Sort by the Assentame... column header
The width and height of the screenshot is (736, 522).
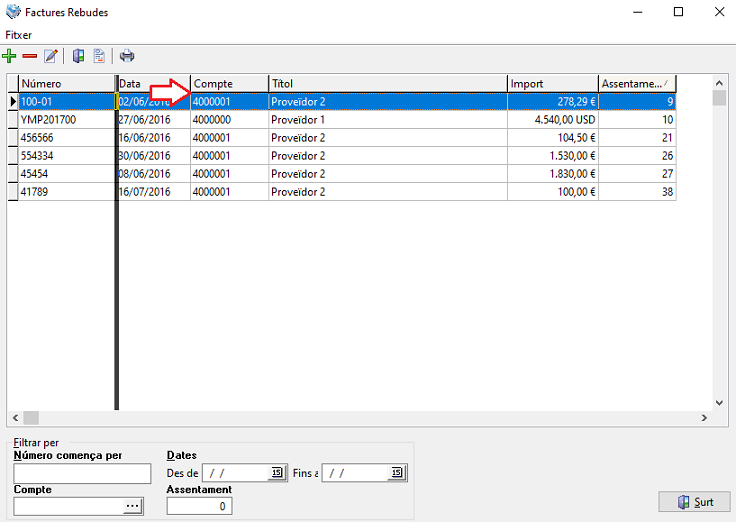(x=637, y=84)
